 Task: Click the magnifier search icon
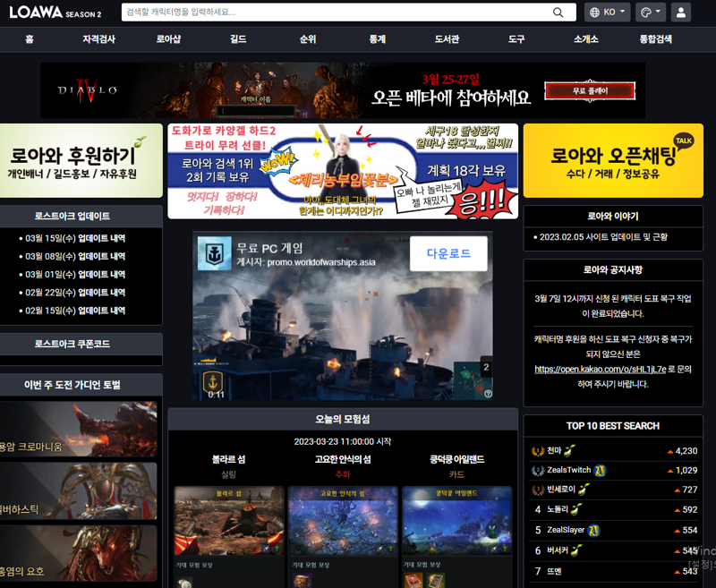coord(558,13)
